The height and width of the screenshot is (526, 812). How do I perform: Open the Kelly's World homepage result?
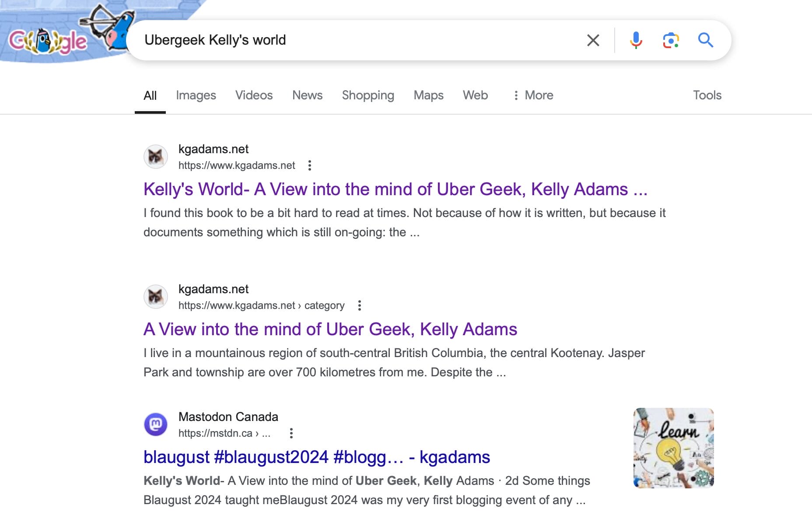tap(395, 189)
